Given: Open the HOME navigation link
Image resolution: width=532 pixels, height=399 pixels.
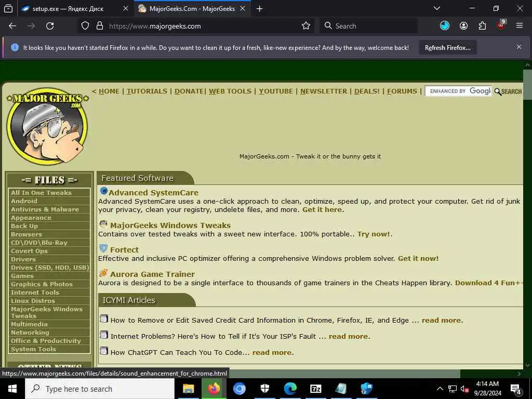Looking at the screenshot, I should [109, 91].
